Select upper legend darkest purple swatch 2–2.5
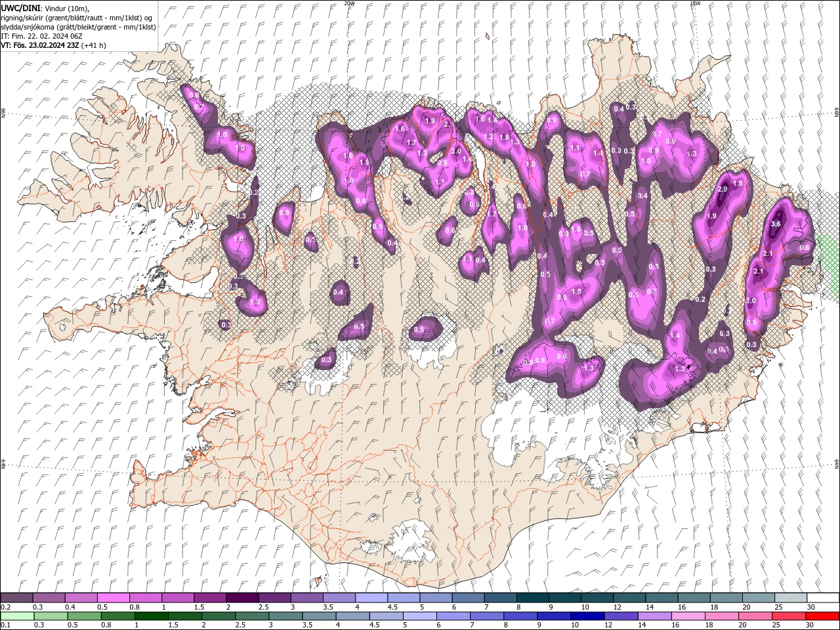Image resolution: width=840 pixels, height=630 pixels. point(242,597)
